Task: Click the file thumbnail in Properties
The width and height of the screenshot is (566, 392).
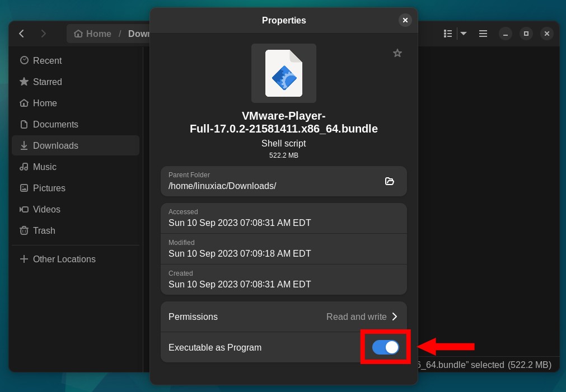Action: 284,73
